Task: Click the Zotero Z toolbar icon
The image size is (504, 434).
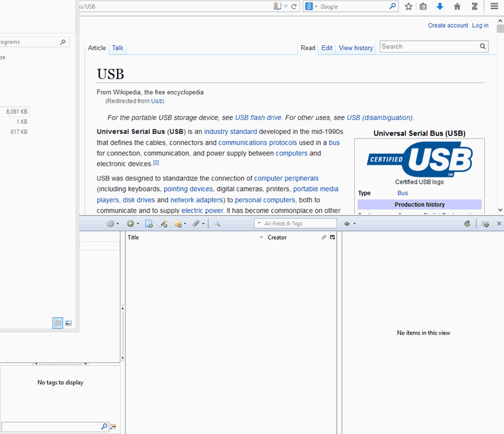Action: coord(475,7)
